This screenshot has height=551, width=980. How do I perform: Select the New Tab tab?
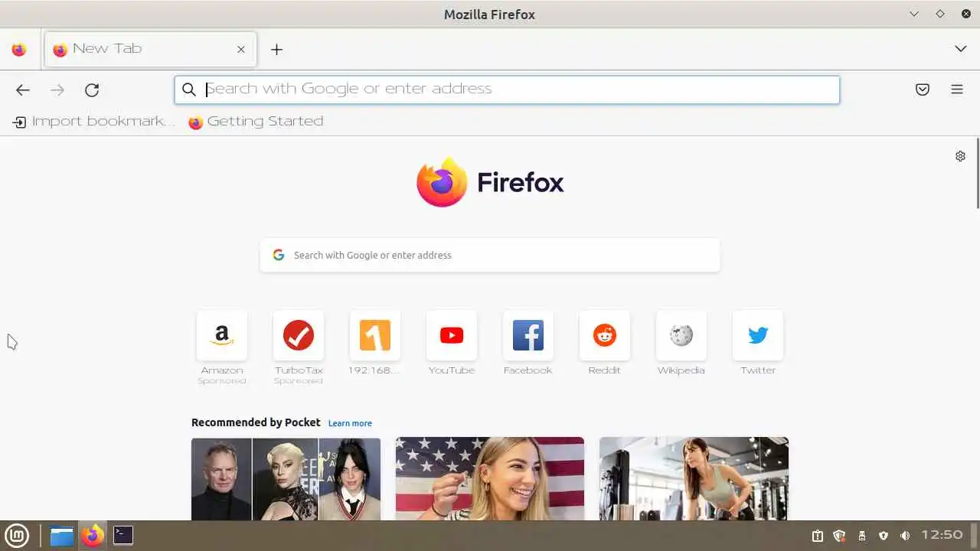point(151,49)
